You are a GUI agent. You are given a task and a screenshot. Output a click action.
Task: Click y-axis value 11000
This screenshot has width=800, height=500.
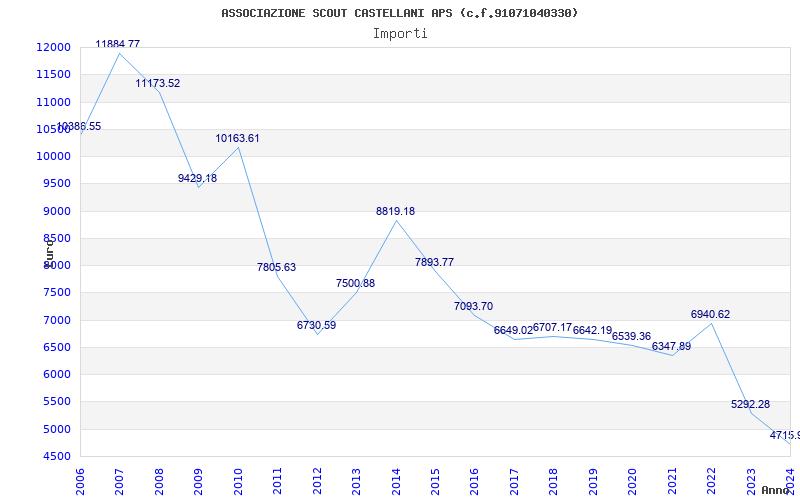(54, 102)
